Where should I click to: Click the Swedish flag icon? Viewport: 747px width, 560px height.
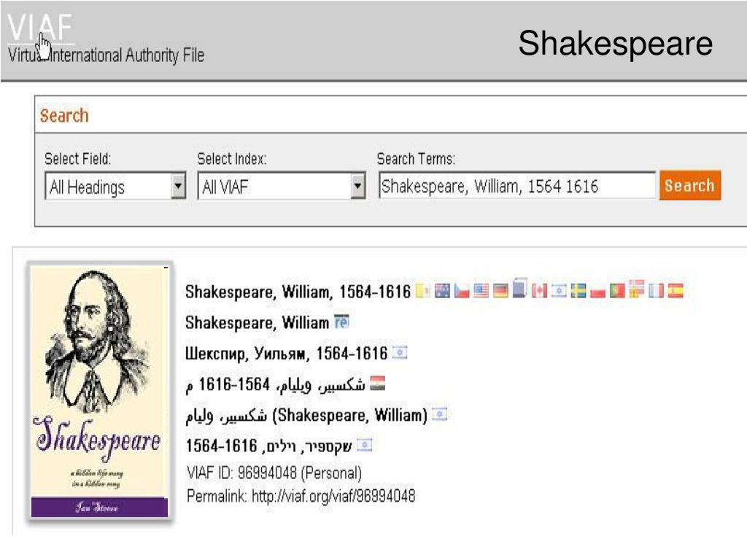[x=578, y=291]
